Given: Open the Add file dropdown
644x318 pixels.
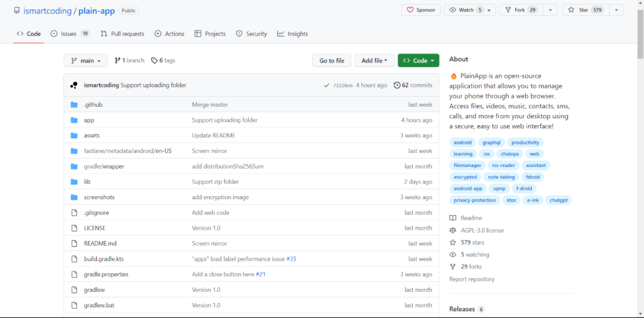Looking at the screenshot, I should (x=374, y=60).
